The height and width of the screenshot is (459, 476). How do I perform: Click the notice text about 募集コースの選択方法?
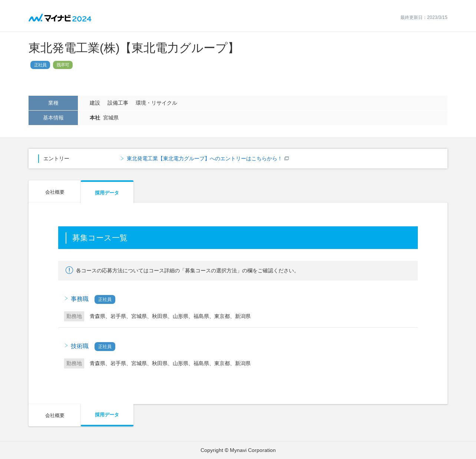[x=187, y=271]
